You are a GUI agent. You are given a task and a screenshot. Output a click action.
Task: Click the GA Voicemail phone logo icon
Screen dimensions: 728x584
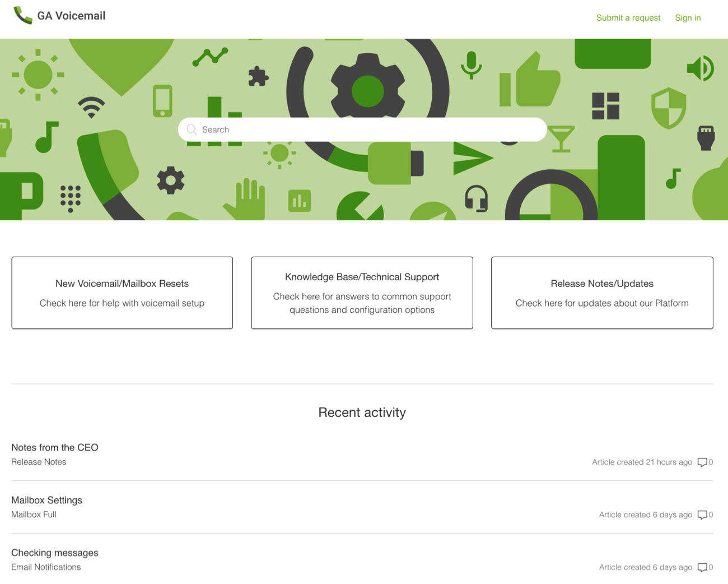point(23,16)
